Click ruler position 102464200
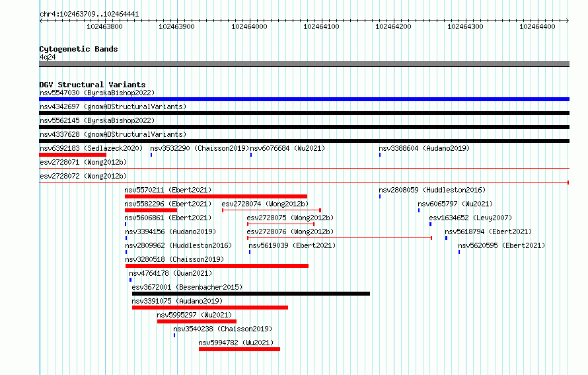 pos(393,26)
